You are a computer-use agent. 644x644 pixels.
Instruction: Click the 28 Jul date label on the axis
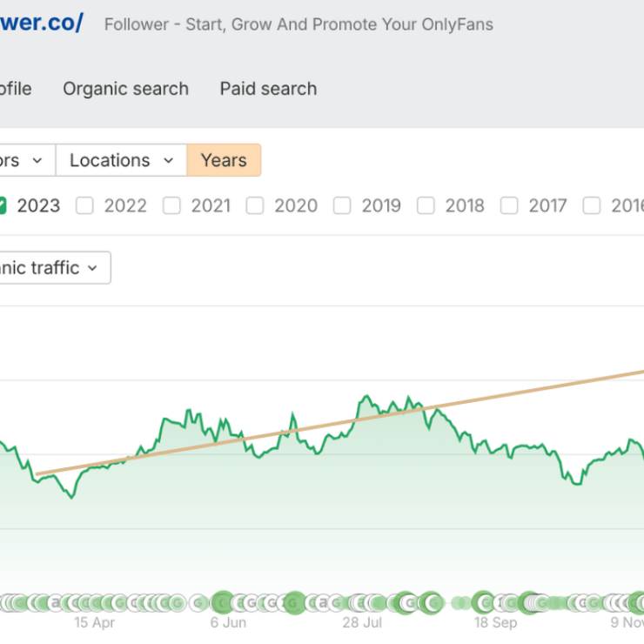coord(362,622)
